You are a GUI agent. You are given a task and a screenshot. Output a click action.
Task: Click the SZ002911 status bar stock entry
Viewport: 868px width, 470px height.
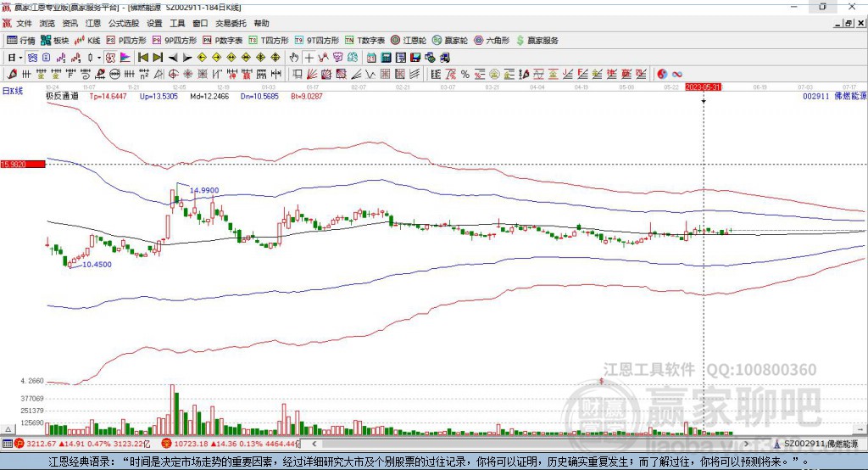click(x=816, y=444)
